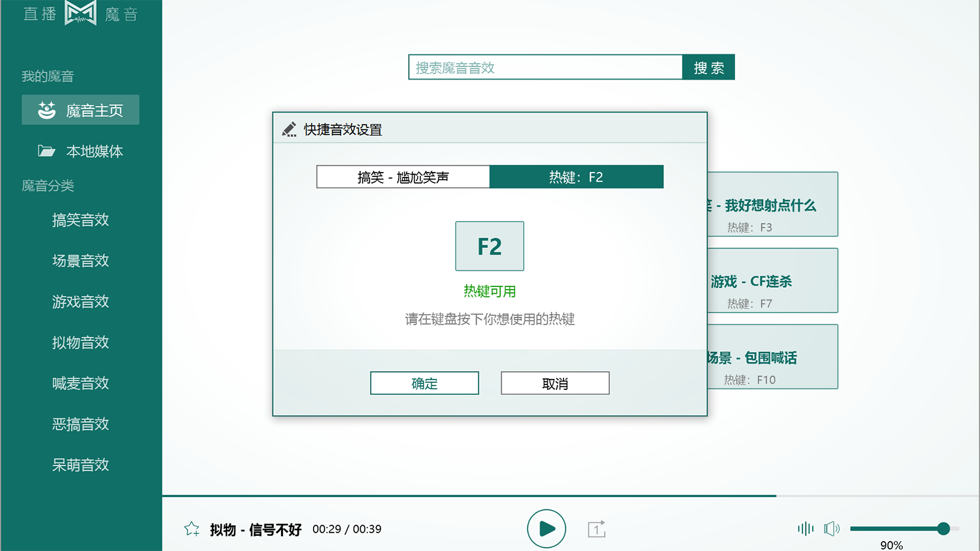Cancel hotkey setup with 取消 button
Viewport: 980px width, 551px height.
[x=554, y=383]
